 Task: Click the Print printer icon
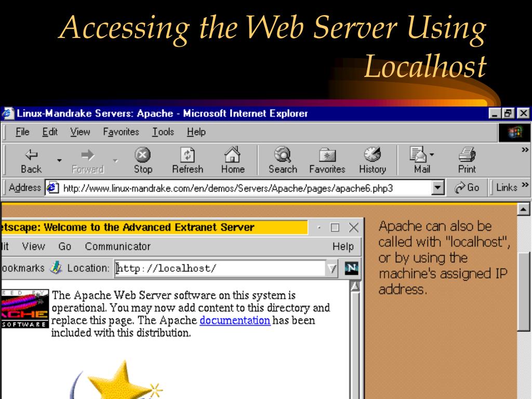(x=467, y=154)
